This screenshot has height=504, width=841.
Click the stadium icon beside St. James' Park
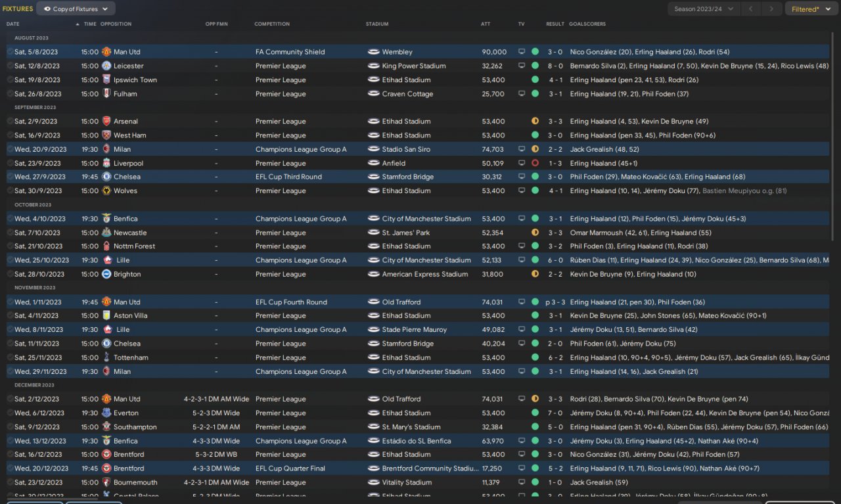coord(374,233)
